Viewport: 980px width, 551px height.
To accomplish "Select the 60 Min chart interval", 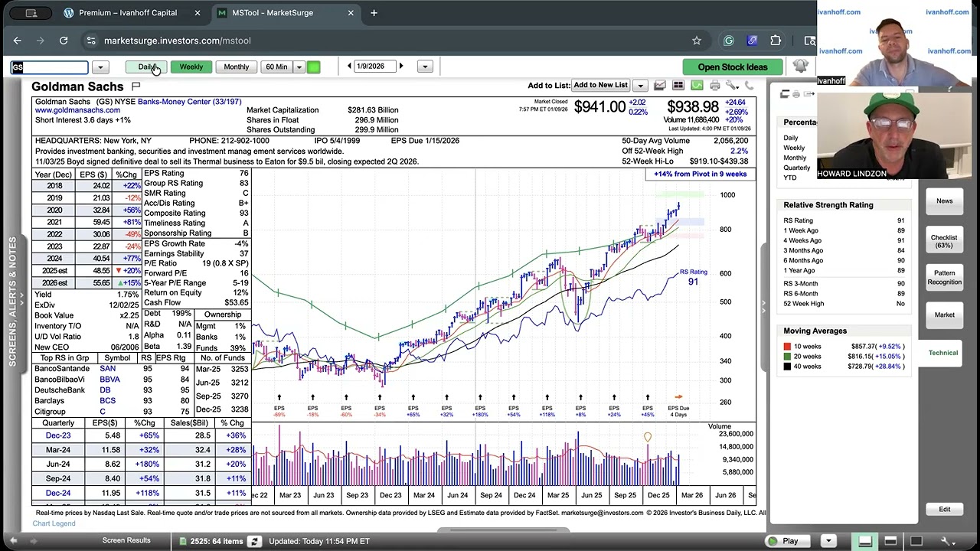I will [276, 67].
